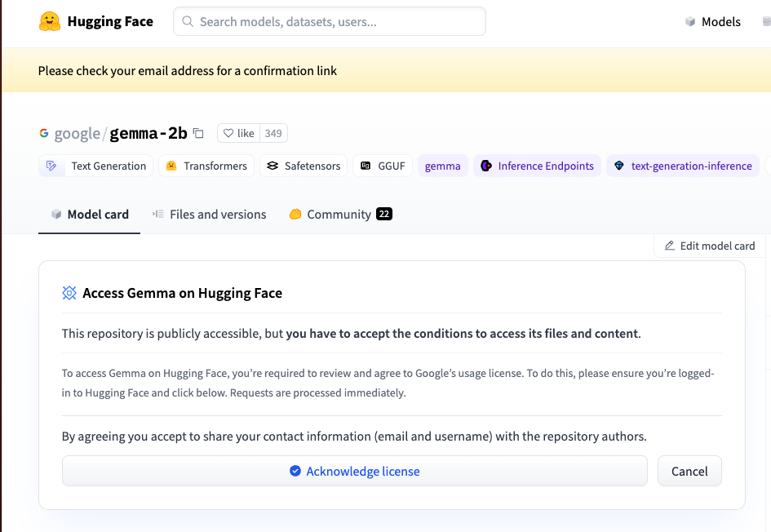Click the Hugging Face emoji logo
Viewport: 771px width, 532px height.
tap(50, 22)
